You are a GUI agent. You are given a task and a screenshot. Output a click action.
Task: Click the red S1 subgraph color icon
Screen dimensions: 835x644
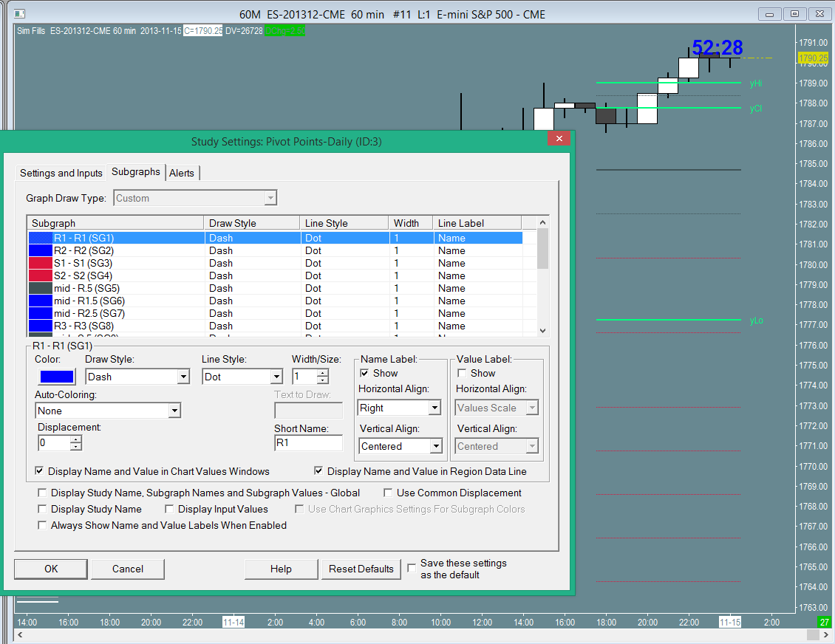41,264
